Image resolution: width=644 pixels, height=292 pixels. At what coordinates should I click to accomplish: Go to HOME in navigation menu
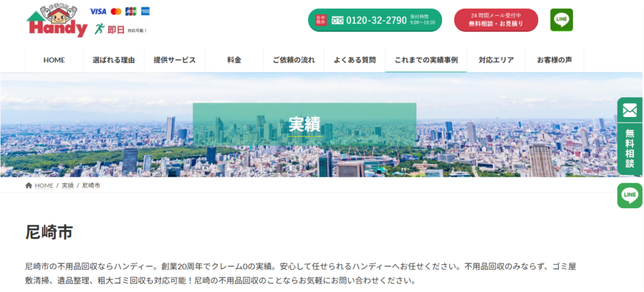click(54, 60)
